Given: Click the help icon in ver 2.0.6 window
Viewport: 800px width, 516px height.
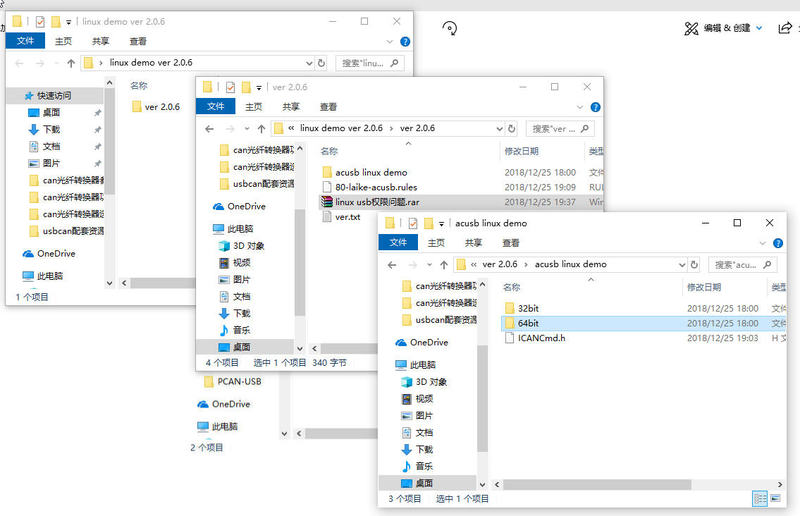Looking at the screenshot, I should click(595, 107).
